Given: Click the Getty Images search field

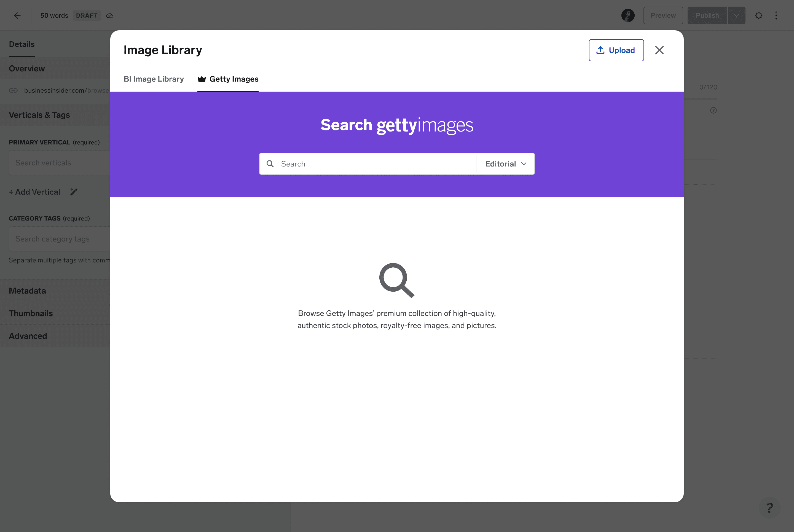Looking at the screenshot, I should [x=373, y=164].
